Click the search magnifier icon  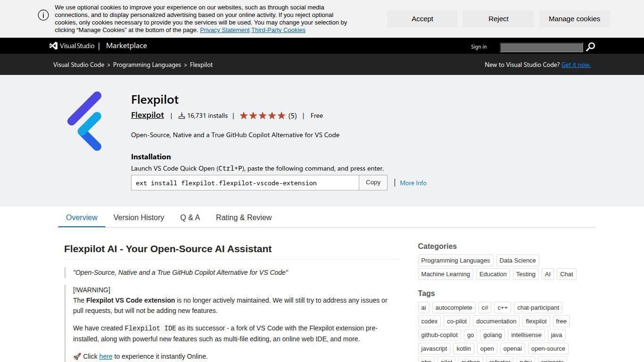point(590,47)
